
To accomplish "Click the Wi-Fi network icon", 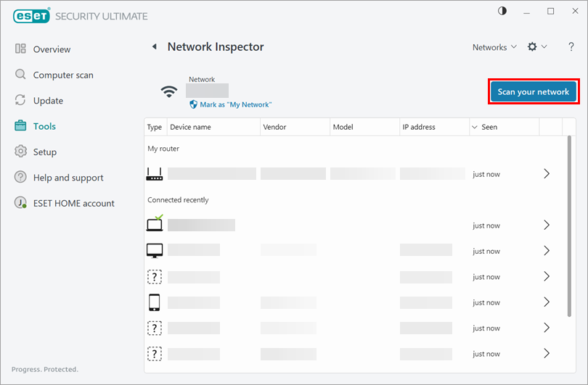I will (x=169, y=91).
